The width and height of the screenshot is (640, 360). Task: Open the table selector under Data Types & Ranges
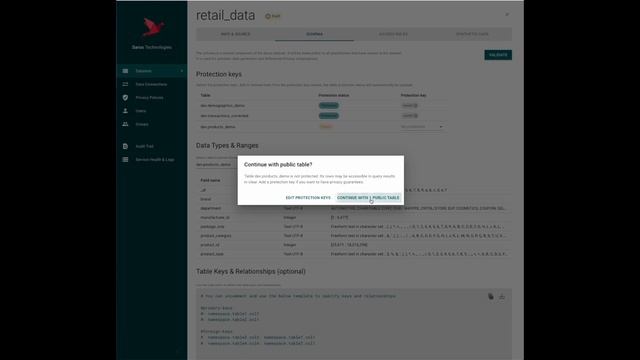point(216,164)
